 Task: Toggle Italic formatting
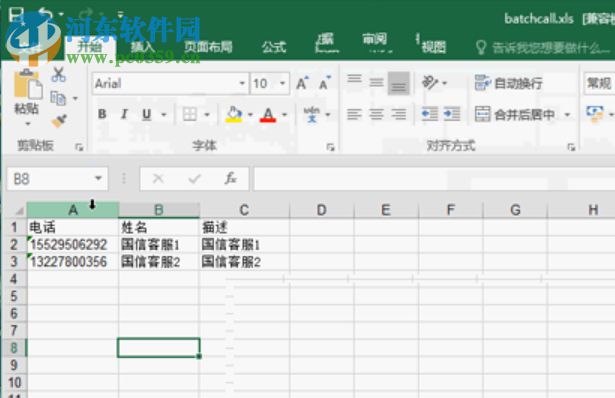point(124,114)
